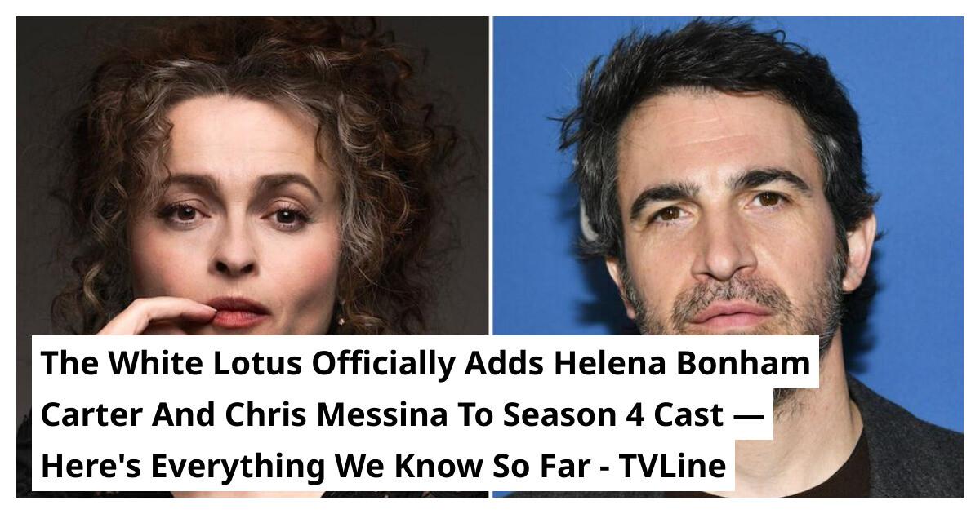980x514 pixels.
Task: Open the headline's first line starting 'The White Lotus'
Action: [x=425, y=364]
